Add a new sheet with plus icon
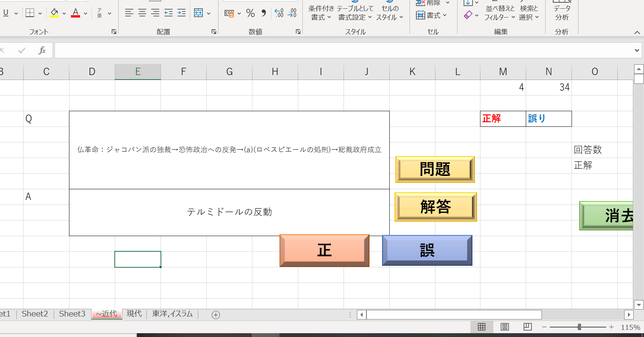Viewport: 644px width, 337px height. coord(216,315)
